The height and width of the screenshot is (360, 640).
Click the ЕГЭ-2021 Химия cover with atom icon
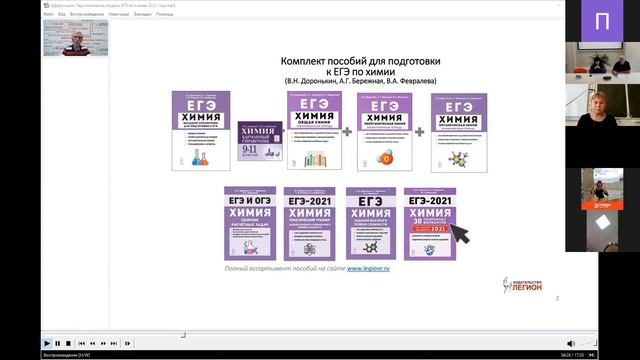309,224
